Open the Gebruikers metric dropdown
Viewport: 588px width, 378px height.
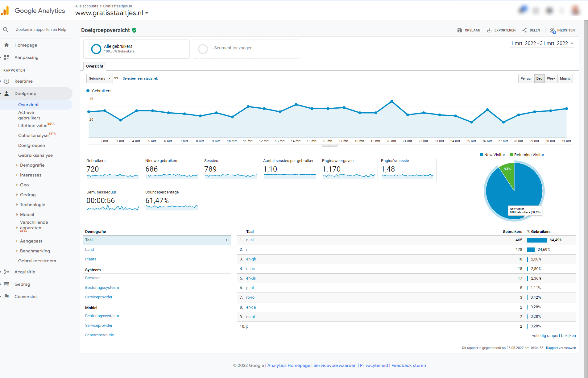click(99, 78)
